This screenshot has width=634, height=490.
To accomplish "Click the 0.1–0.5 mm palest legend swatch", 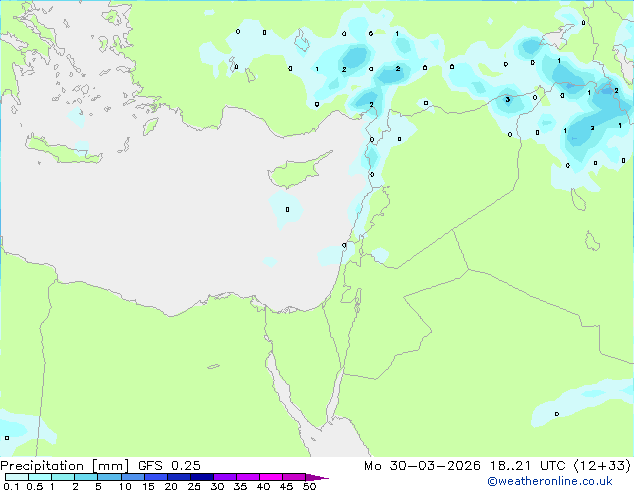I will click(17, 477).
